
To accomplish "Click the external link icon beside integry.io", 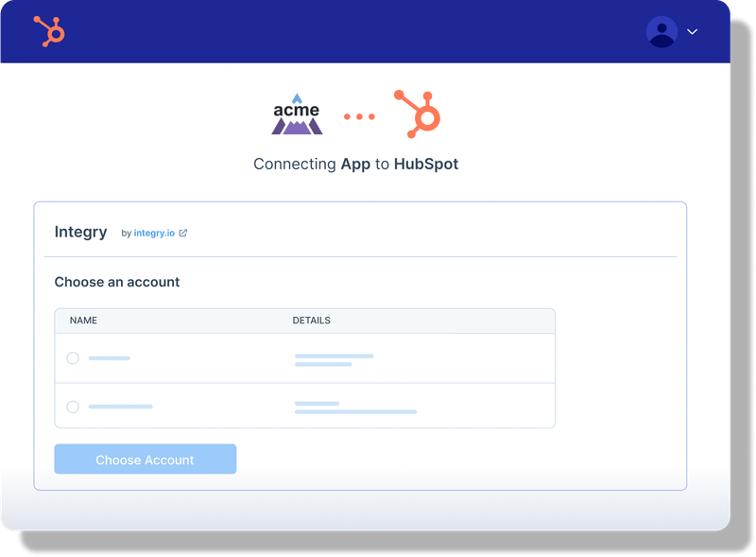I will coord(183,234).
